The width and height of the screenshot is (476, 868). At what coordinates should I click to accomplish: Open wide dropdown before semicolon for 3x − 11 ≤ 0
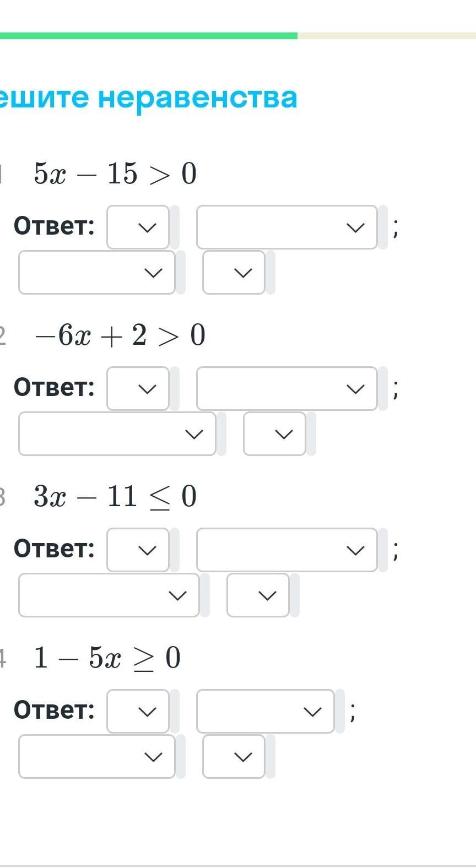point(286,550)
